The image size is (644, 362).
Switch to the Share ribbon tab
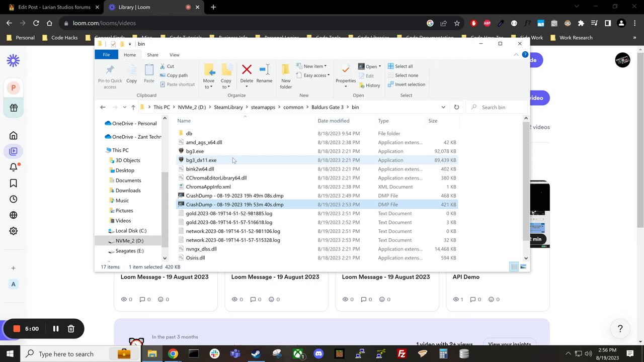152,55
